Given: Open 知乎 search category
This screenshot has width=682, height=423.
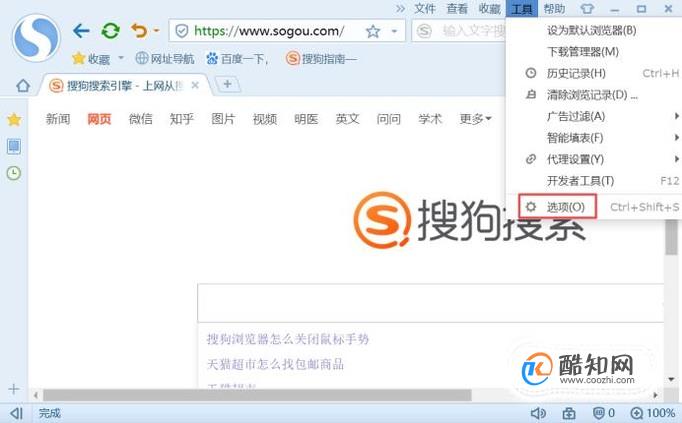Looking at the screenshot, I should click(x=182, y=119).
